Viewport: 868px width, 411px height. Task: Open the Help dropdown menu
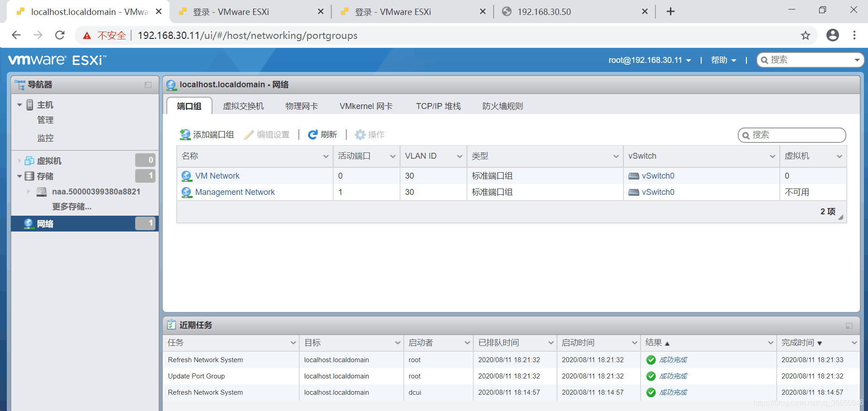click(x=724, y=60)
